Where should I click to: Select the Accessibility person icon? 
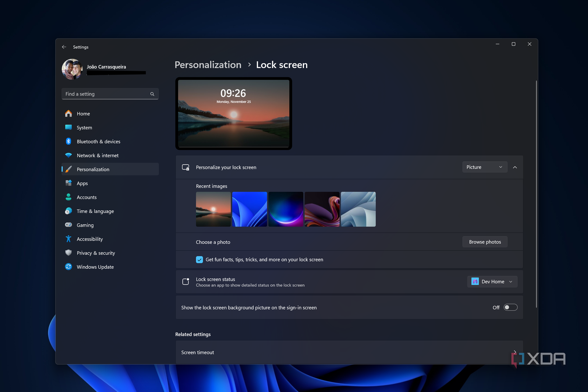68,239
